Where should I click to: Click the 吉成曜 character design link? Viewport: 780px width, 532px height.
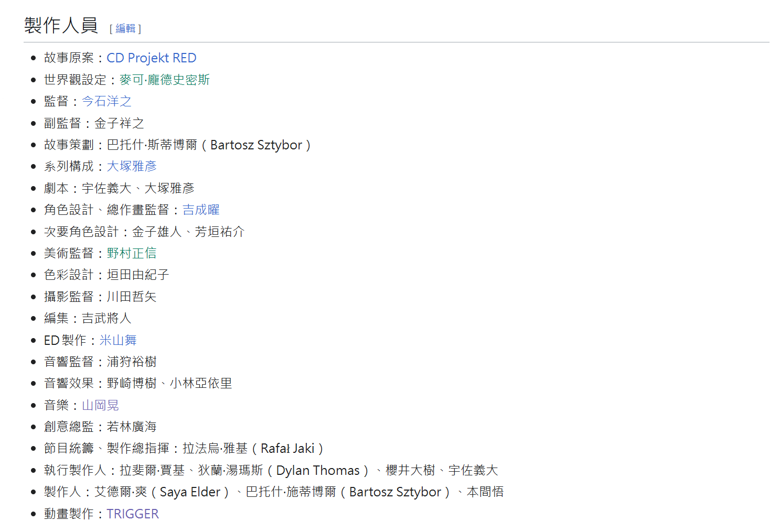(x=201, y=210)
